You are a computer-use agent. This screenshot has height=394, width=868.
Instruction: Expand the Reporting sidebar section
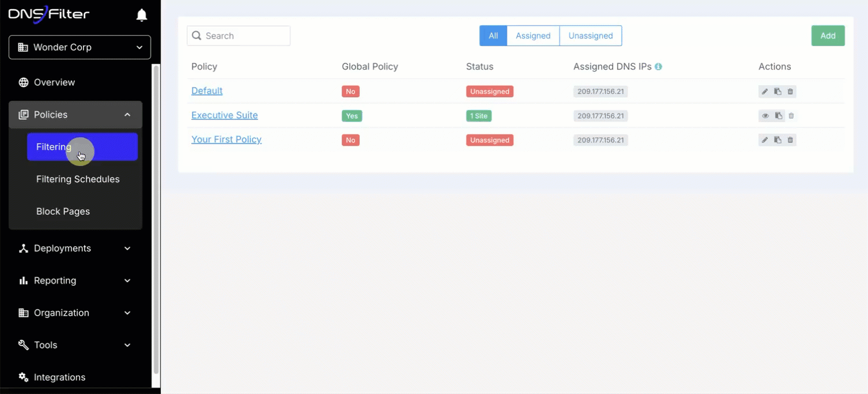tap(75, 281)
